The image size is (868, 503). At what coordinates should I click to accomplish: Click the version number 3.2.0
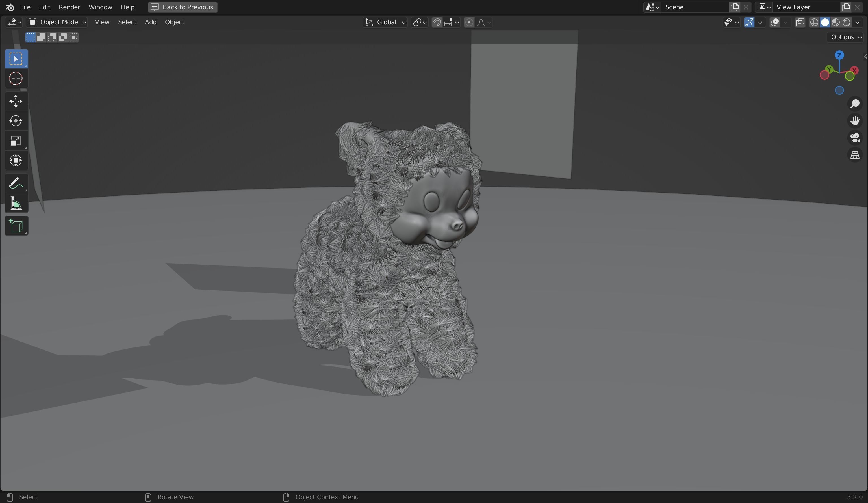pos(854,497)
